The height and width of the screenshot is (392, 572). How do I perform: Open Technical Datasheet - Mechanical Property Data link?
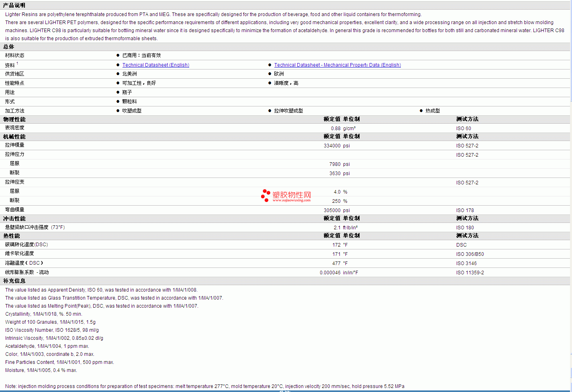pos(337,65)
